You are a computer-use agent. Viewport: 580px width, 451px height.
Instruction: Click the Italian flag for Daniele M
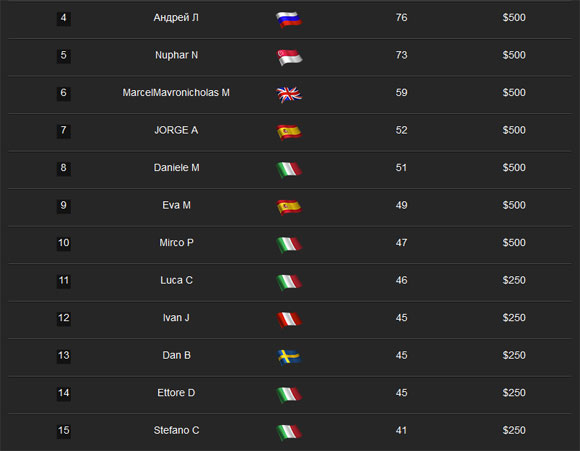289,170
